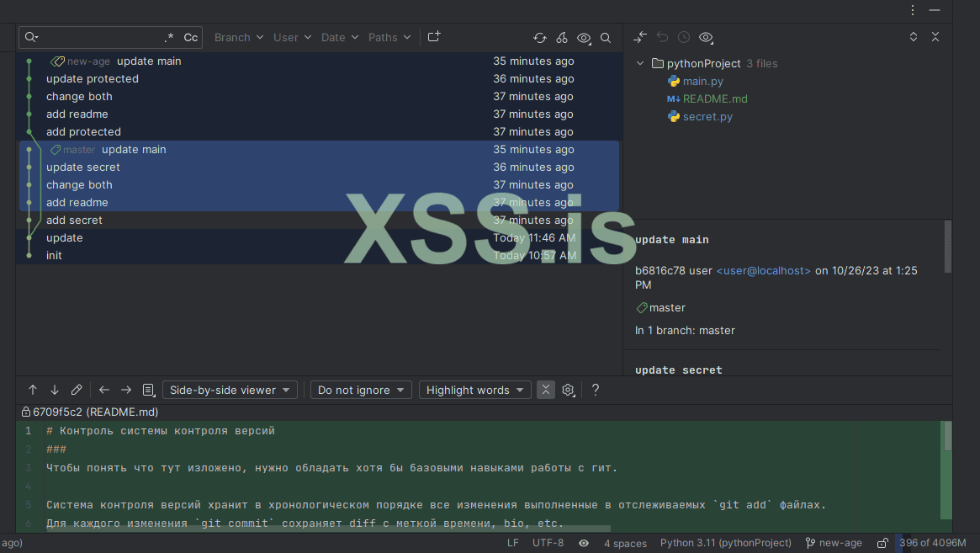The height and width of the screenshot is (553, 980).
Task: Select secret.py in the changed files list
Action: pos(707,116)
